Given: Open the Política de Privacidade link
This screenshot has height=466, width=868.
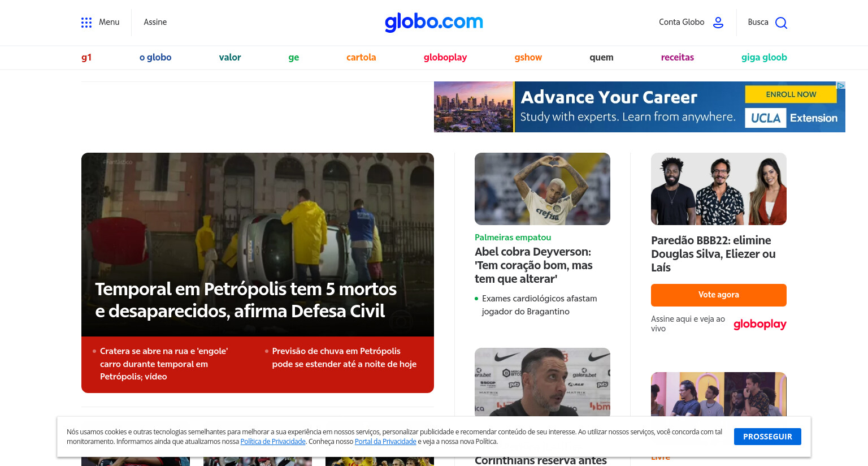Looking at the screenshot, I should tap(273, 442).
